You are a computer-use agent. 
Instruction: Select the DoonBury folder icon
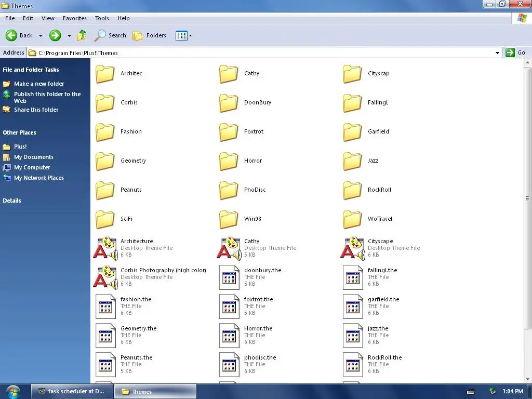coord(229,103)
